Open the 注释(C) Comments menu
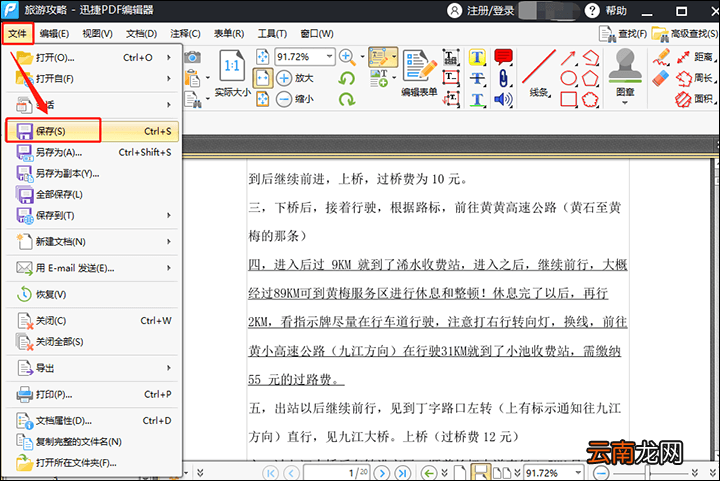The width and height of the screenshot is (720, 481). tap(186, 34)
